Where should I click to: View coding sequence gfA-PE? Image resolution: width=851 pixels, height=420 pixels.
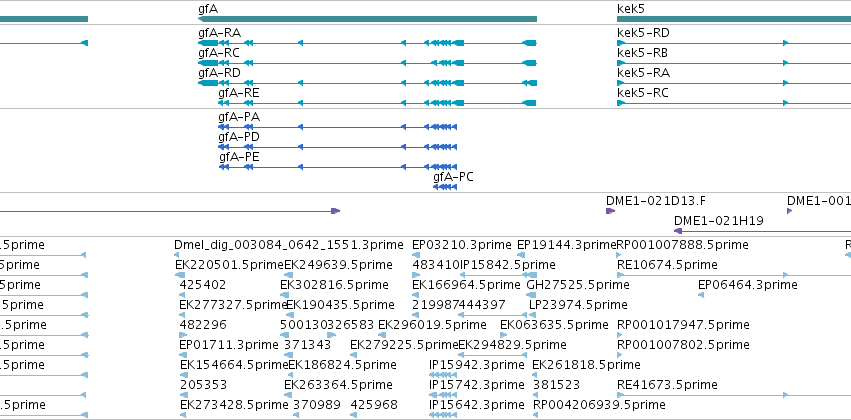(239, 157)
